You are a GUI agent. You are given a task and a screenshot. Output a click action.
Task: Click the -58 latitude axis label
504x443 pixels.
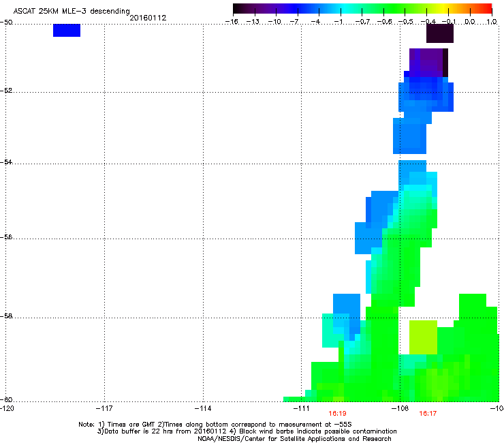click(6, 316)
